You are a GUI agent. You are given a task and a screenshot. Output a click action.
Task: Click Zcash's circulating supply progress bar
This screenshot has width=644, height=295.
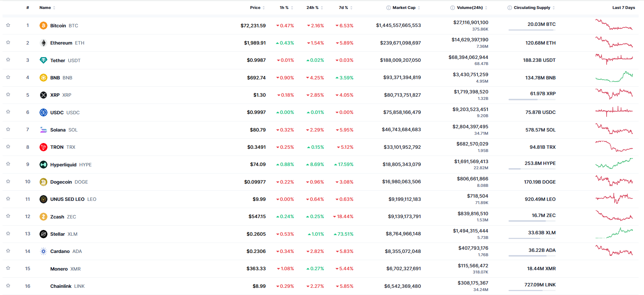[x=532, y=221]
